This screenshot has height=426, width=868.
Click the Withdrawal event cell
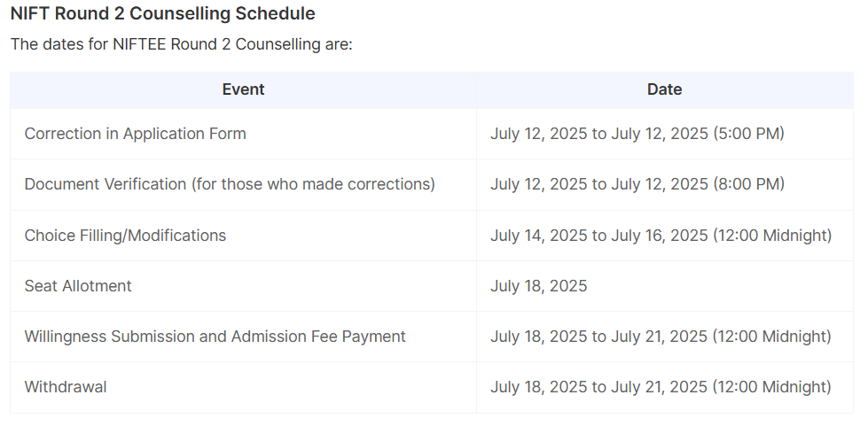(243, 387)
